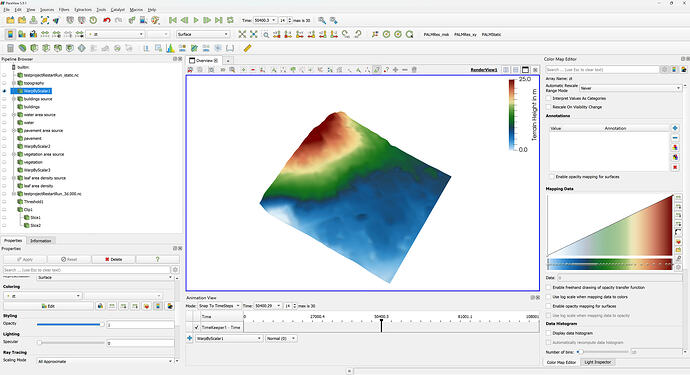The height and width of the screenshot is (375, 690).
Task: Click the Plot Over Line histogram icon
Action: coord(170,48)
